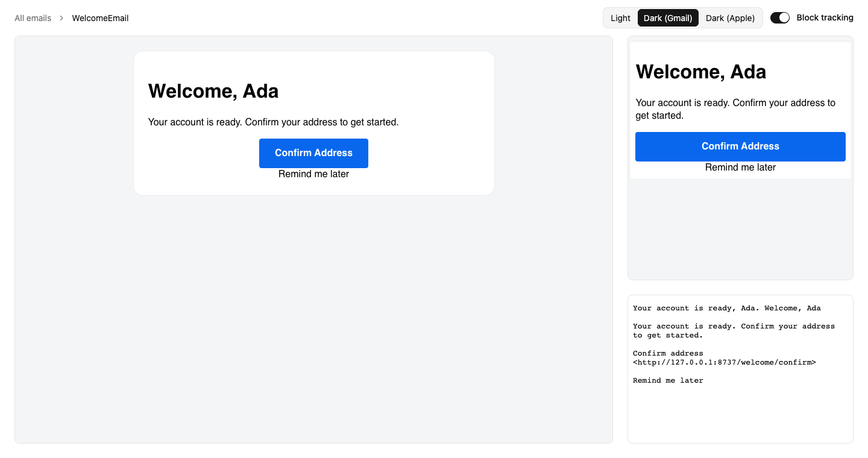868x458 pixels.
Task: Click the plain-text line "Your account is ready, Ada."
Action: click(696, 308)
